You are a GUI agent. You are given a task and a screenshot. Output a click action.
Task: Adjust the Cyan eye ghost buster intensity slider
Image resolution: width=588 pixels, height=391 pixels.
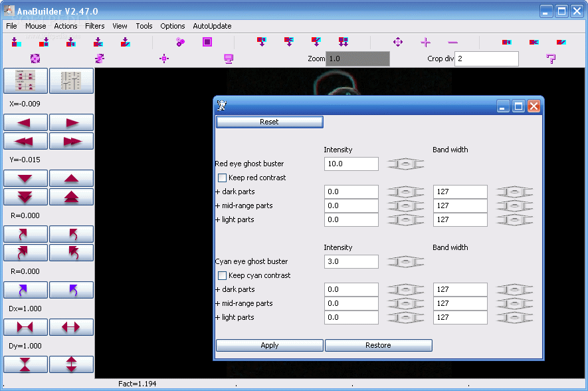coord(405,261)
